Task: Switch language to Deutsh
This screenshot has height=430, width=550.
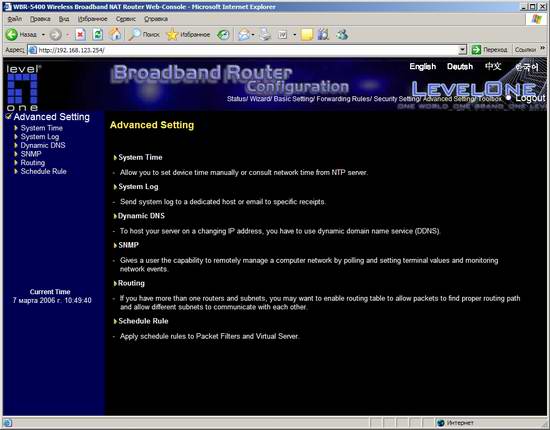Action: (460, 66)
